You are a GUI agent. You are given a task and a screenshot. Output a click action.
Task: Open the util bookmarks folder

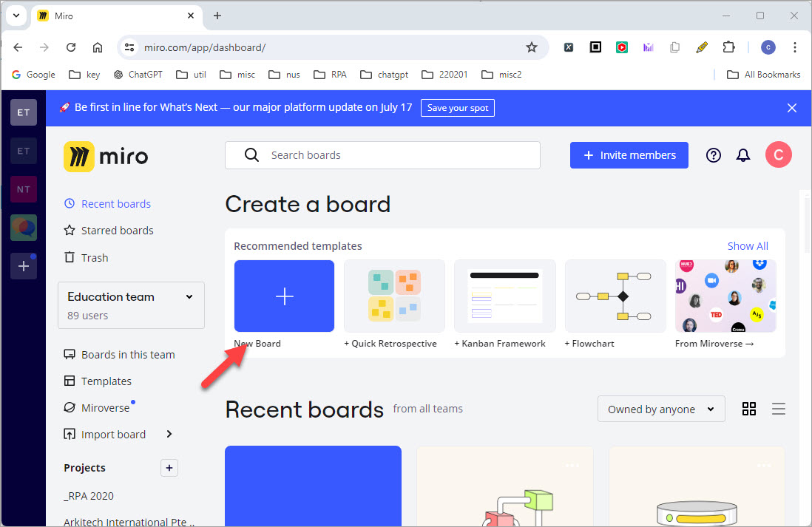tap(191, 75)
